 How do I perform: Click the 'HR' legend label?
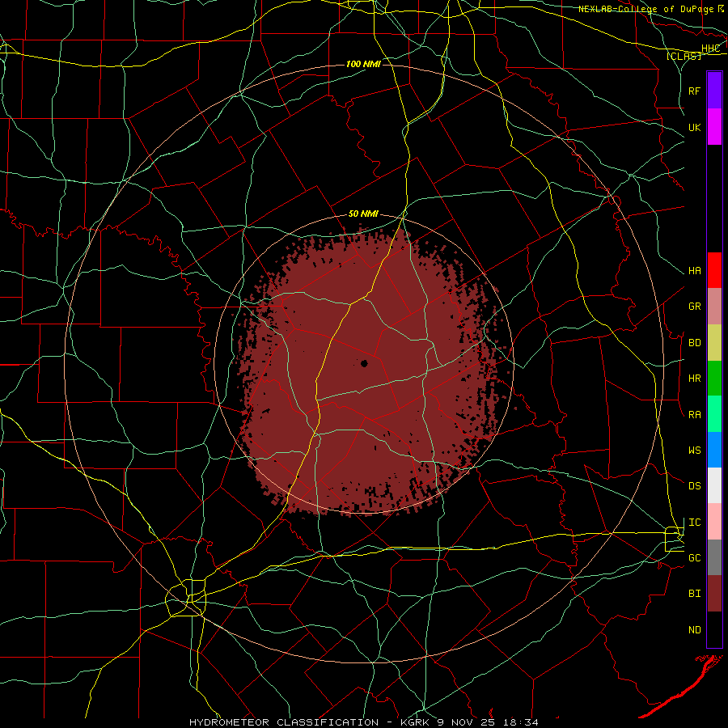click(x=694, y=379)
